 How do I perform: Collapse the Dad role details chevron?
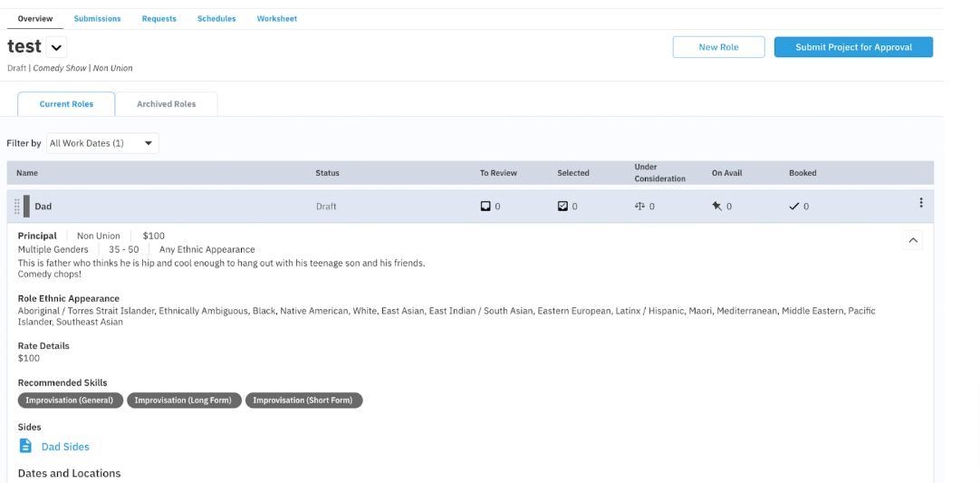(912, 239)
